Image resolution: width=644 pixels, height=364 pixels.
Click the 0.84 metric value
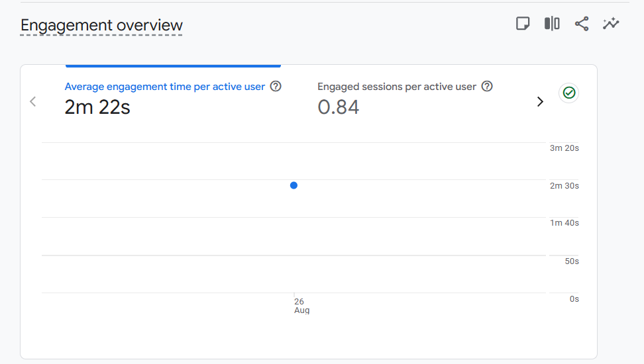pyautogui.click(x=339, y=107)
